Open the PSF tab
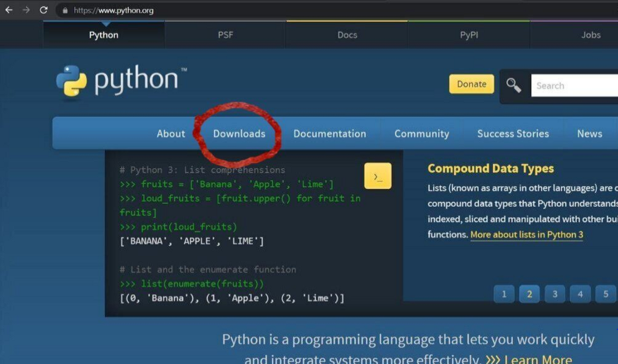Viewport: 618px width, 364px height. [225, 35]
